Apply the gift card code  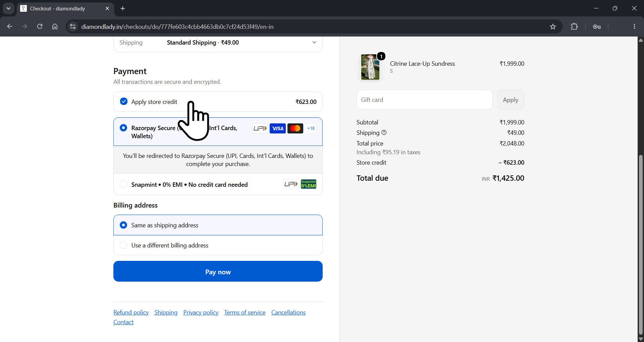[x=511, y=100]
